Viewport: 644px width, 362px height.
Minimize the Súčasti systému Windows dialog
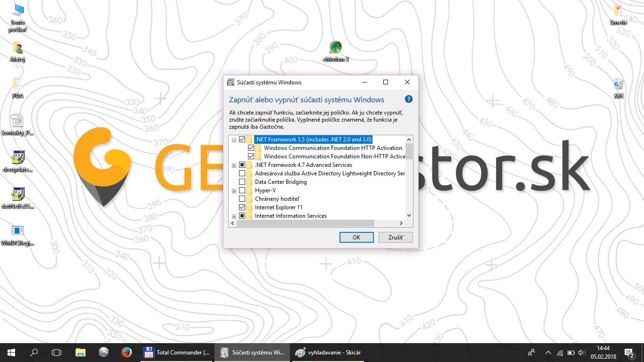click(364, 82)
